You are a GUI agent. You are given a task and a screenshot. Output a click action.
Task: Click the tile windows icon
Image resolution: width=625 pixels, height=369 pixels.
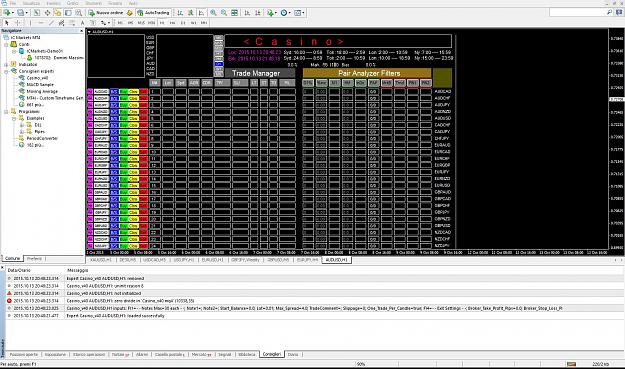tap(235, 13)
